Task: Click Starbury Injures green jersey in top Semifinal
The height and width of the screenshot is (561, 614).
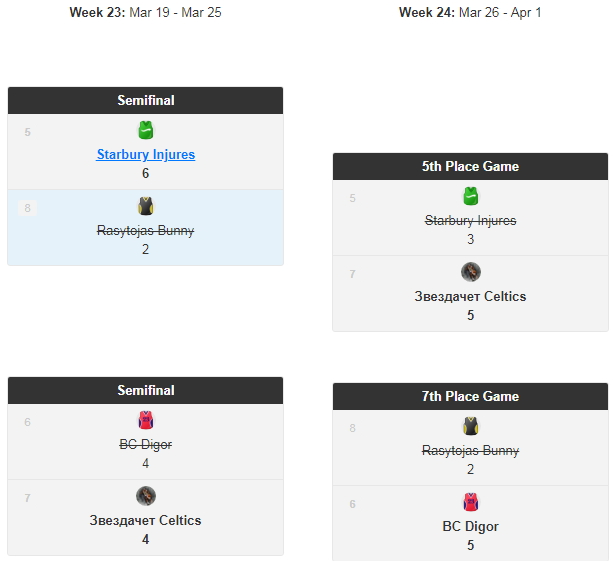Action: pyautogui.click(x=146, y=131)
